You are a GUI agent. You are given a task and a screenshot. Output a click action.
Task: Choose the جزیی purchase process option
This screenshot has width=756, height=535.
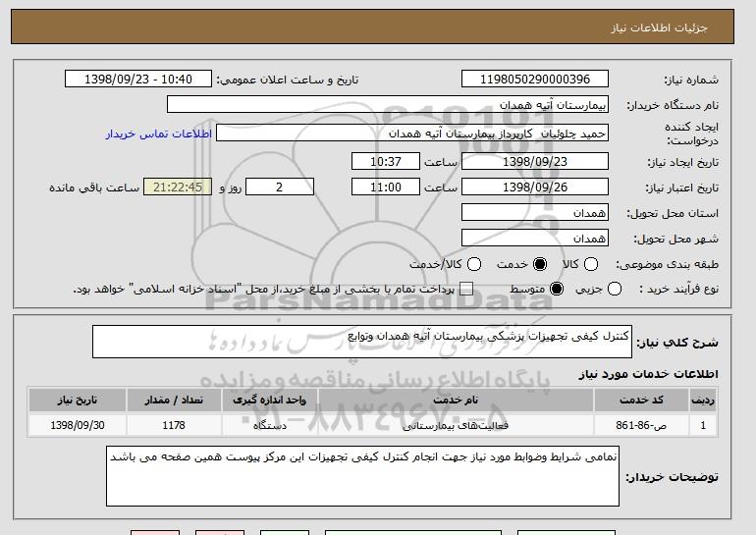[615, 289]
